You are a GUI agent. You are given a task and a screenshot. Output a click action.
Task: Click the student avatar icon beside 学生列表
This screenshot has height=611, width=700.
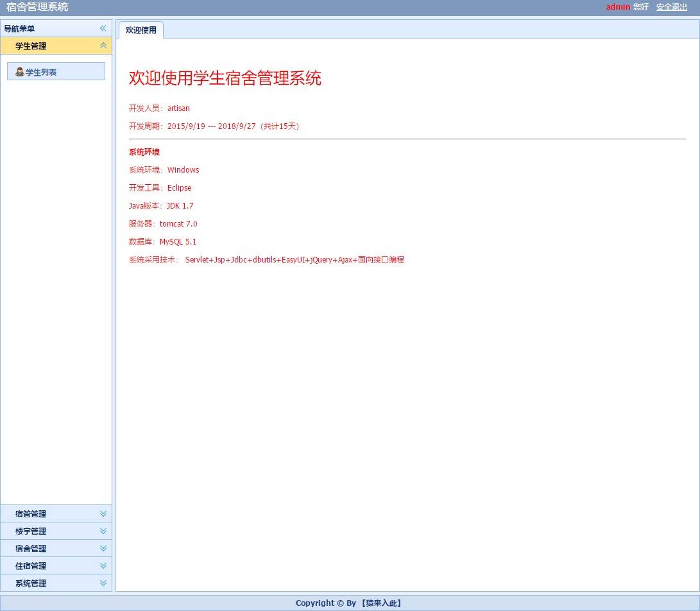pos(20,71)
